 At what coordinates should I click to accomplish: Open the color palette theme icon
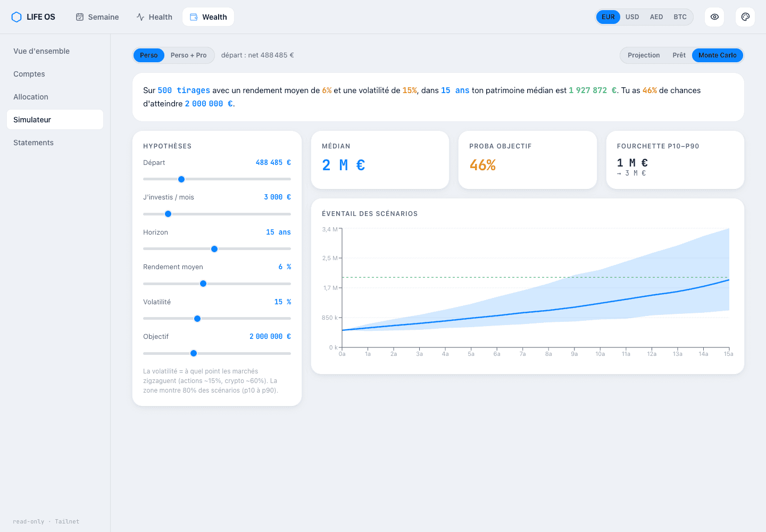[x=745, y=17]
